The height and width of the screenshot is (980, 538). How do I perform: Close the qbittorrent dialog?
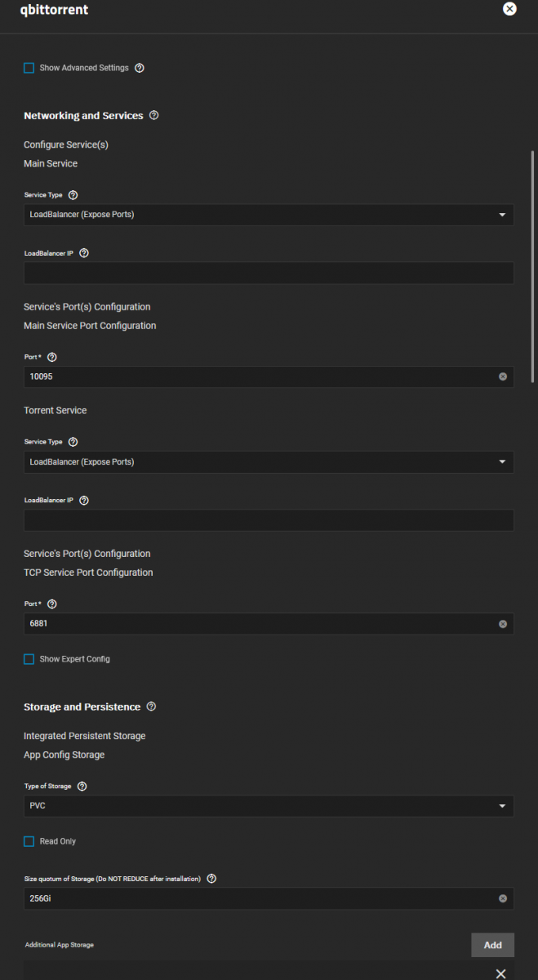pos(509,9)
